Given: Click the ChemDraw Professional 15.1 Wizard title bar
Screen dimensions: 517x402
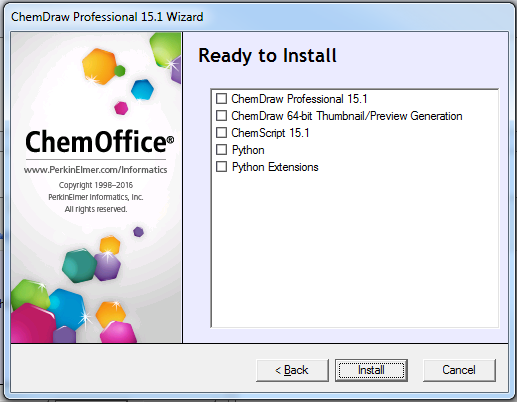Looking at the screenshot, I should click(259, 17).
